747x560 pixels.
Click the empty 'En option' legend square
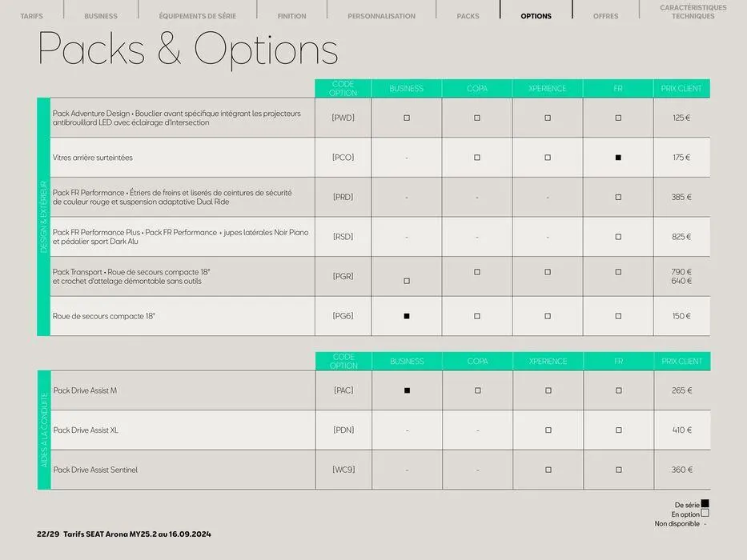click(x=705, y=514)
